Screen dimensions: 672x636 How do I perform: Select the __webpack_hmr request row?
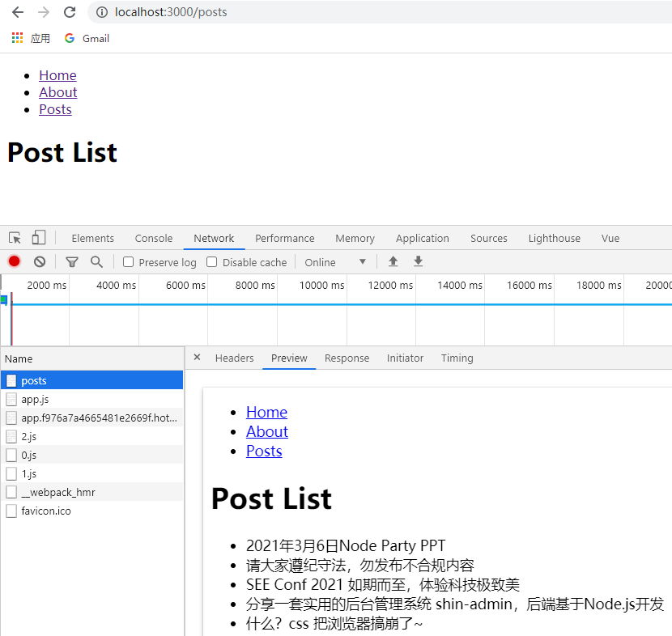[92, 492]
